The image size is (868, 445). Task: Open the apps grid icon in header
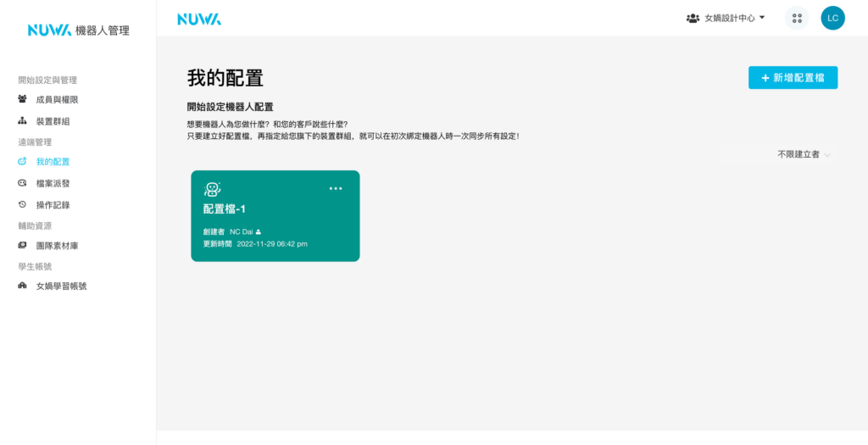[797, 19]
